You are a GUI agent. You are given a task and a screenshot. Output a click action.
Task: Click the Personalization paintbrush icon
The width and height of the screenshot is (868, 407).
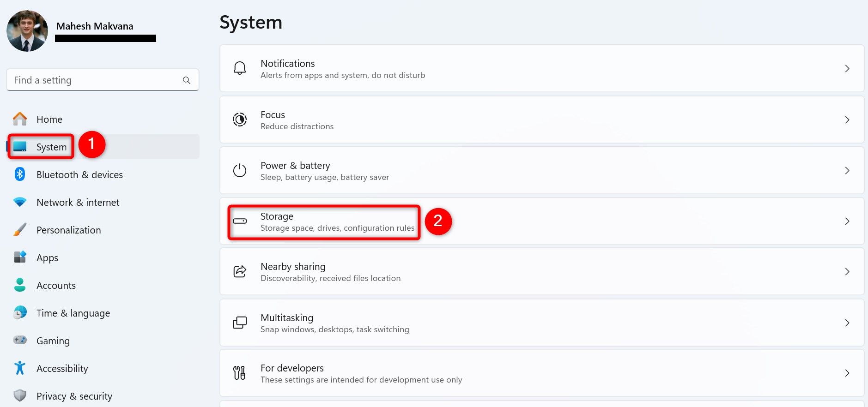20,230
